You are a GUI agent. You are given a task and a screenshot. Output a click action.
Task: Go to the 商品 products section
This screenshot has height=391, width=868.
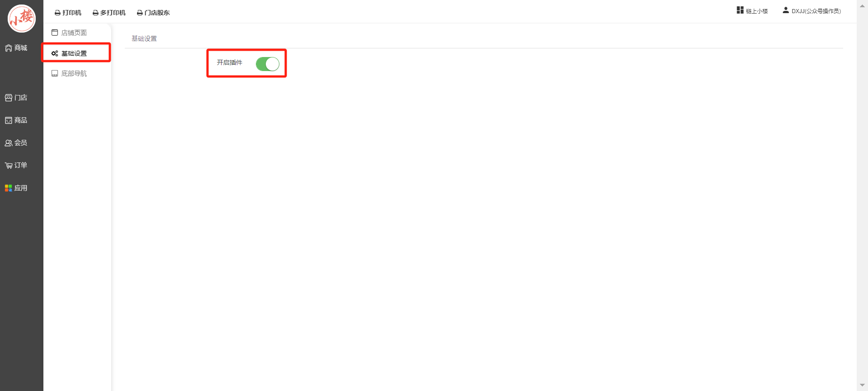16,120
